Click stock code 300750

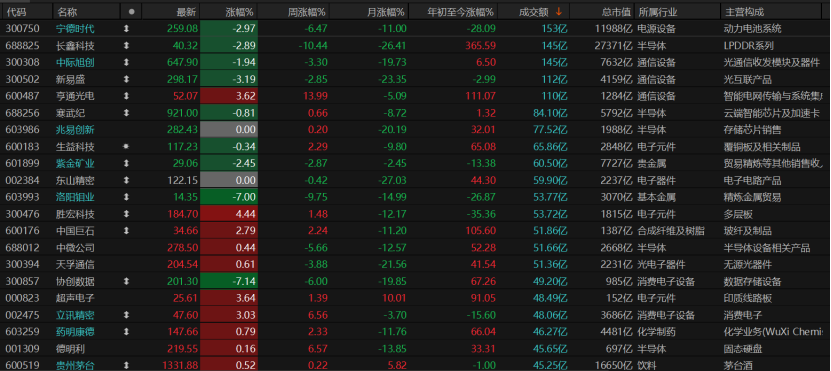click(x=22, y=29)
